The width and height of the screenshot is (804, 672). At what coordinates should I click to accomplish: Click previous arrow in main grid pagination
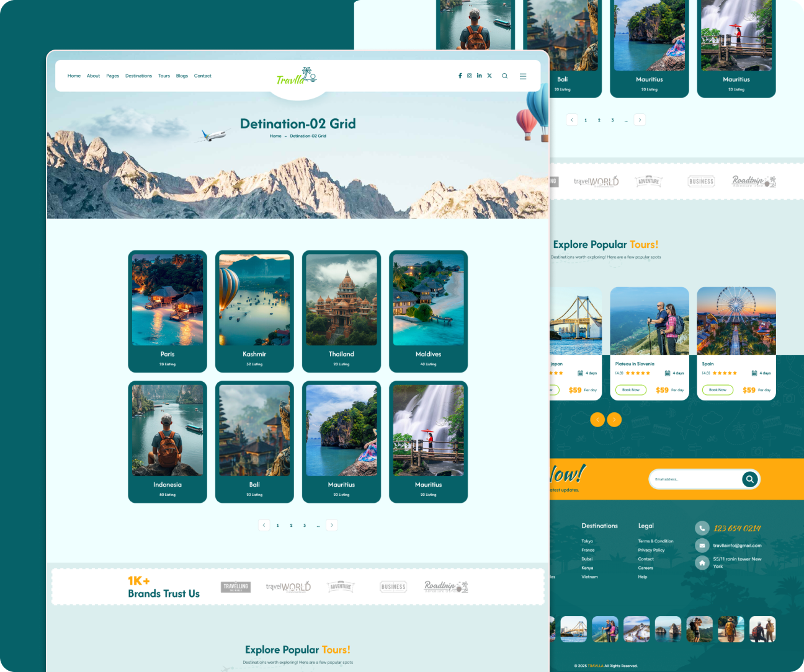click(264, 525)
